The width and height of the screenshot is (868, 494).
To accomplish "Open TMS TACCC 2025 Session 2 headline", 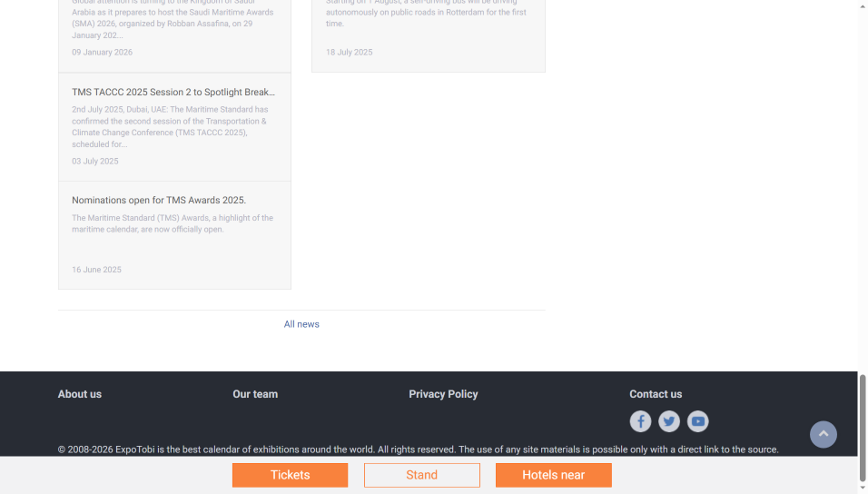I will click(173, 92).
